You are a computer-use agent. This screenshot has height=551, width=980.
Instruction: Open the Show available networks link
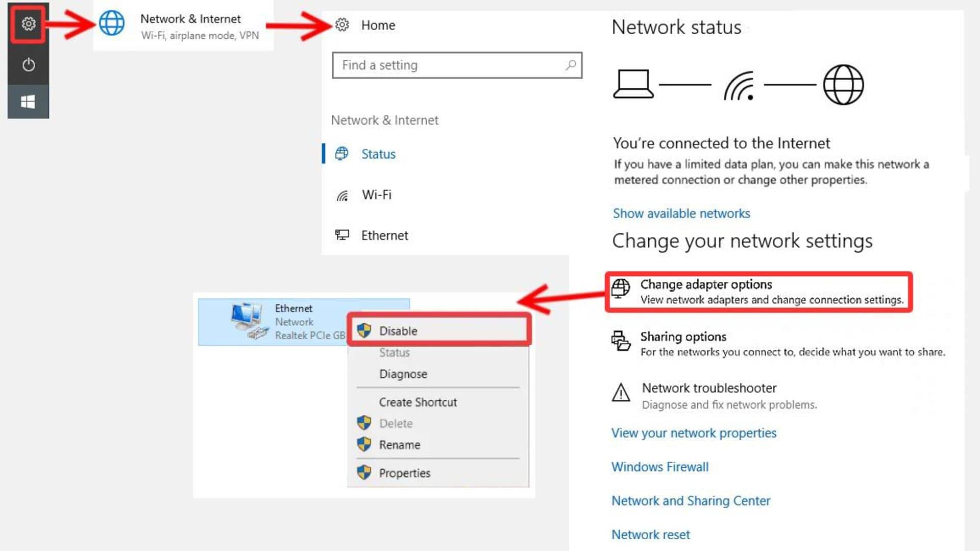click(681, 213)
